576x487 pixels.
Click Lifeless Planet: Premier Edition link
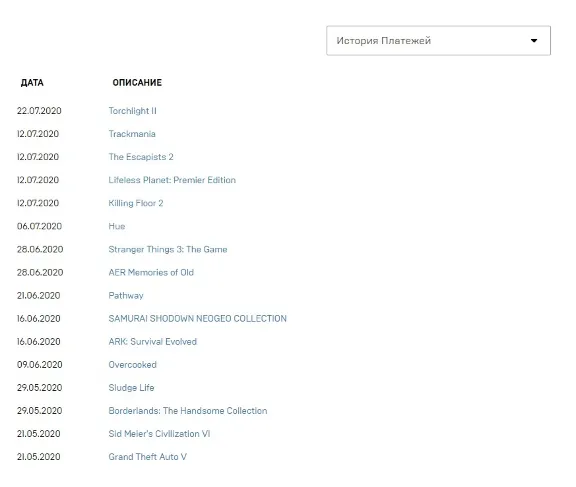pyautogui.click(x=172, y=180)
